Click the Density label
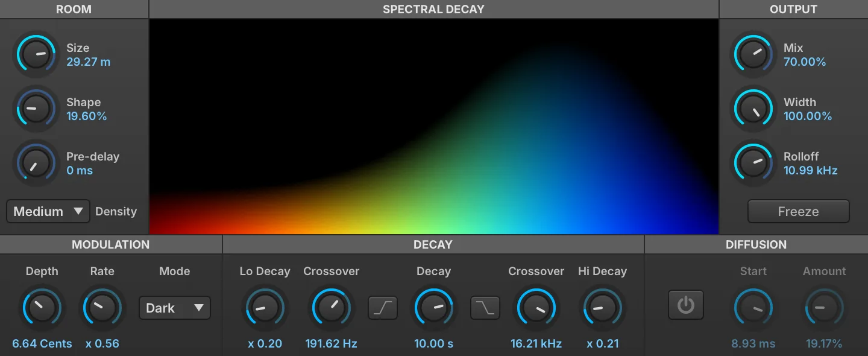Viewport: 868px width, 356px height. tap(116, 211)
